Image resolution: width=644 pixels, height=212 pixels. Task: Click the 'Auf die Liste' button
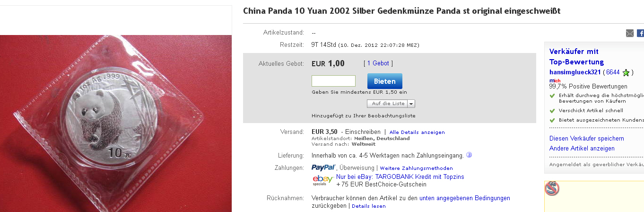point(388,103)
